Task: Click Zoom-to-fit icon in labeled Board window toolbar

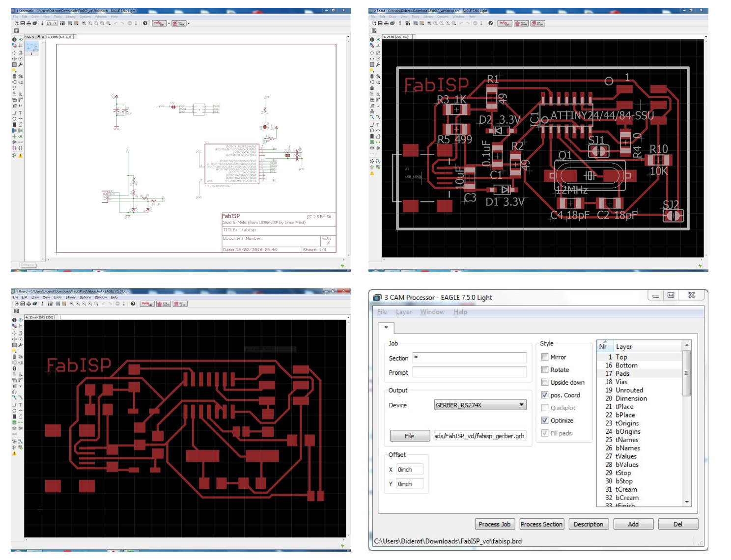Action: coord(429,23)
